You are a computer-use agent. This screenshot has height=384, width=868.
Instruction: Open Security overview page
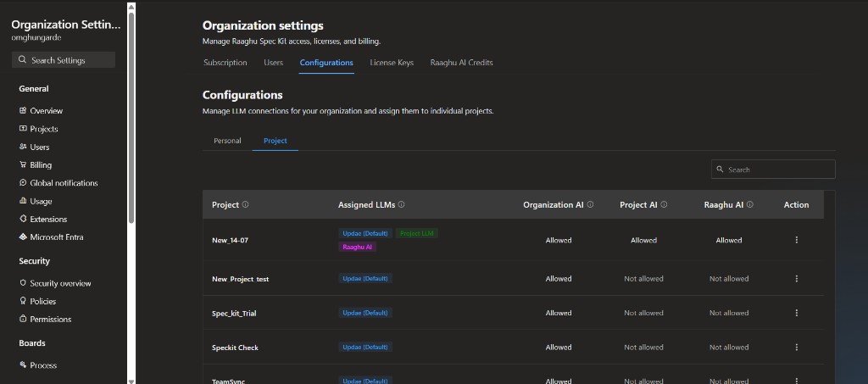tap(60, 283)
